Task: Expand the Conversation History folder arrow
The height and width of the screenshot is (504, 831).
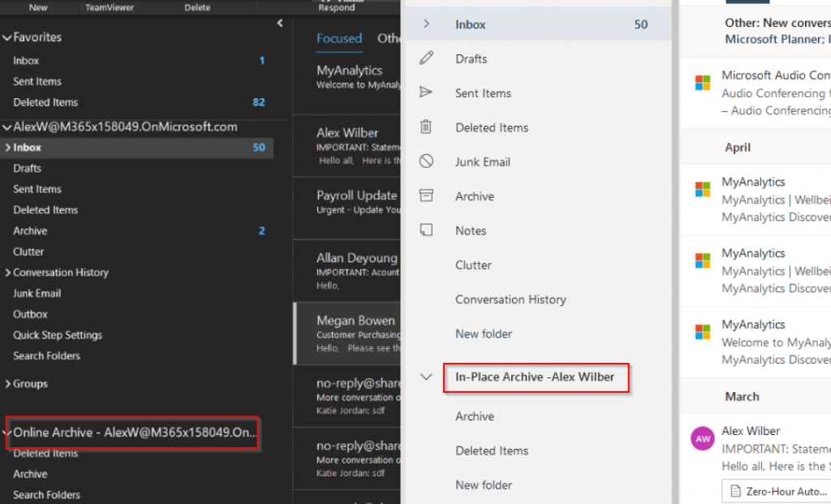Action: click(7, 273)
